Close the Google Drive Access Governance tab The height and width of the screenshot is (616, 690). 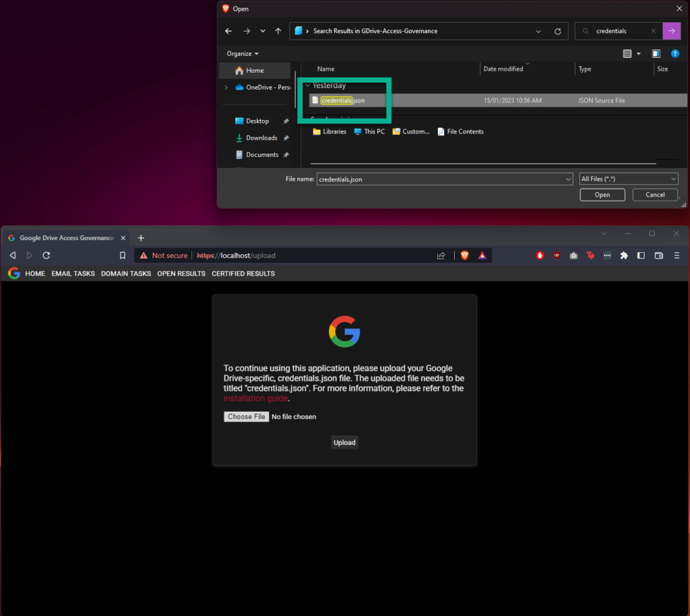(x=123, y=238)
